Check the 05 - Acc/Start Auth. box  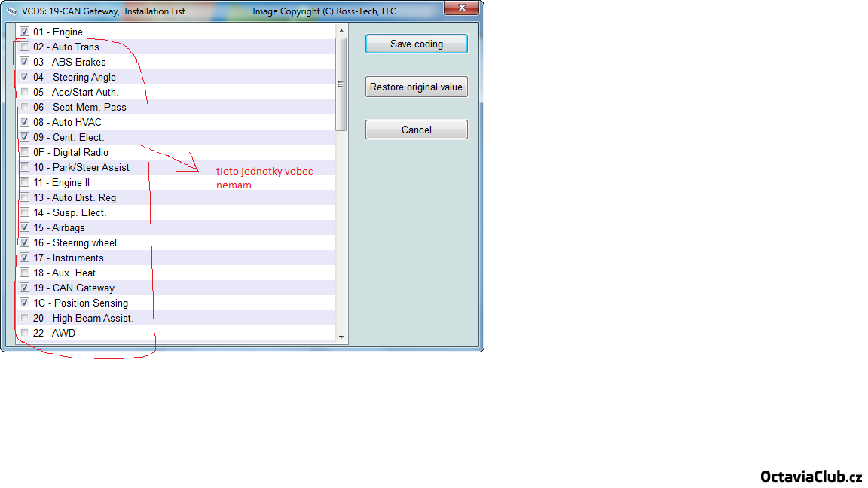point(25,92)
